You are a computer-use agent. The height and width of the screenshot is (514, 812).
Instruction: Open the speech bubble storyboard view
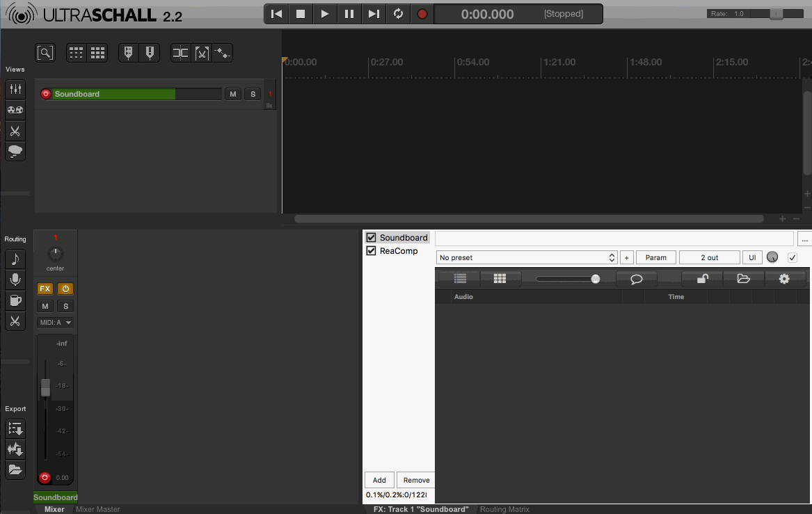pyautogui.click(x=15, y=151)
